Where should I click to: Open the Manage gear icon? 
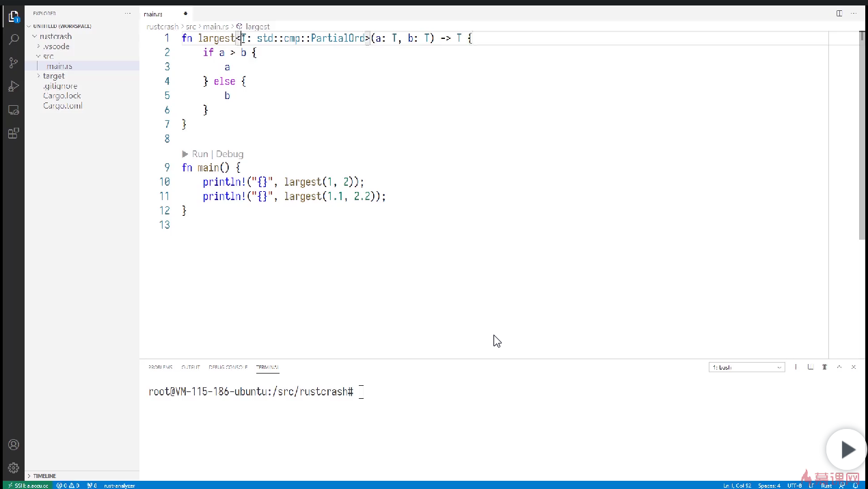(13, 468)
